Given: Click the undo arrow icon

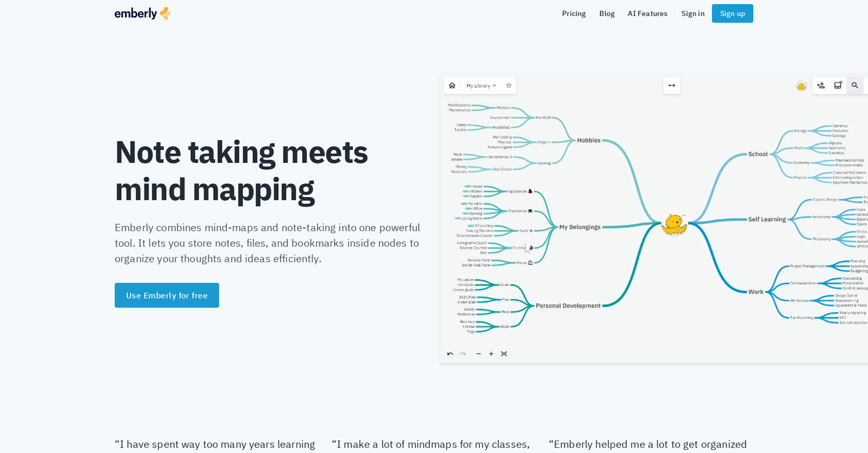Looking at the screenshot, I should pyautogui.click(x=450, y=354).
